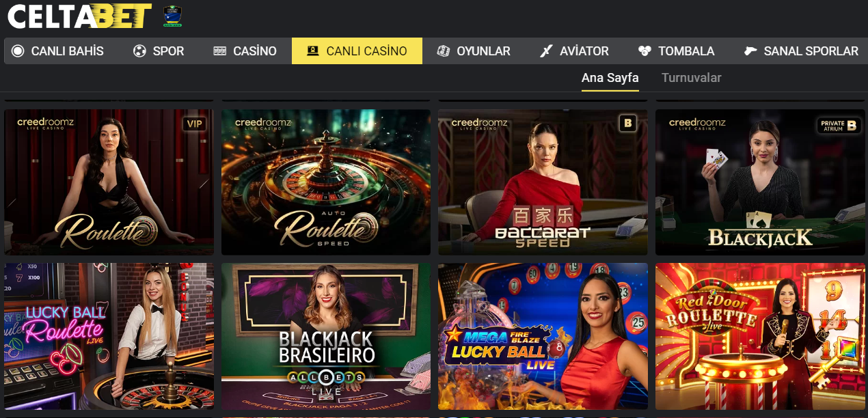
Task: Click the badge icon beside CELTABET logo
Action: click(172, 16)
